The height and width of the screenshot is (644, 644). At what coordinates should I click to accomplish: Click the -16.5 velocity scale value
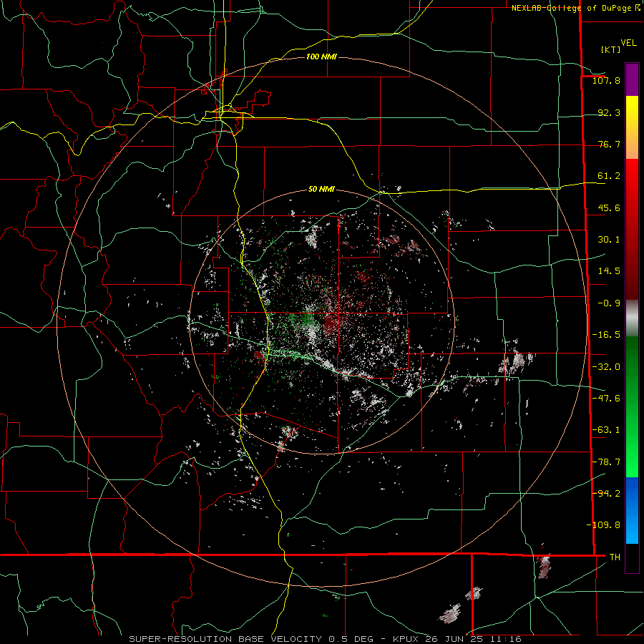[x=606, y=335]
